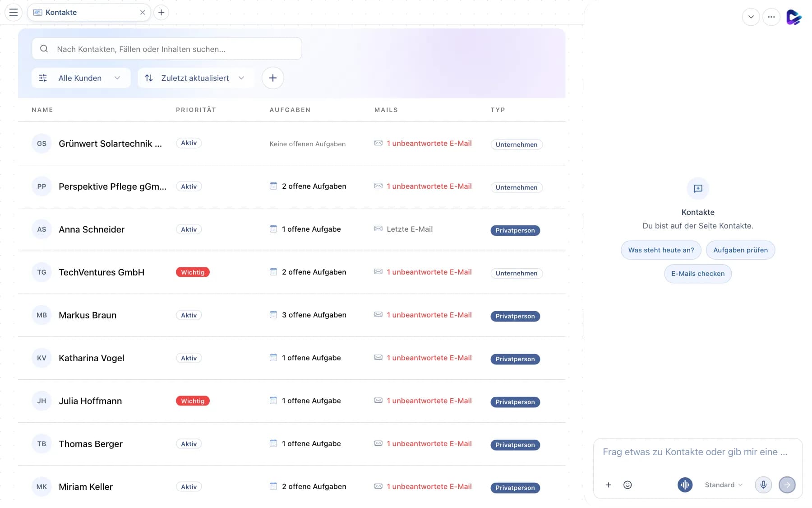812x508 pixels.
Task: Click the microphone icon in chat input
Action: click(763, 485)
